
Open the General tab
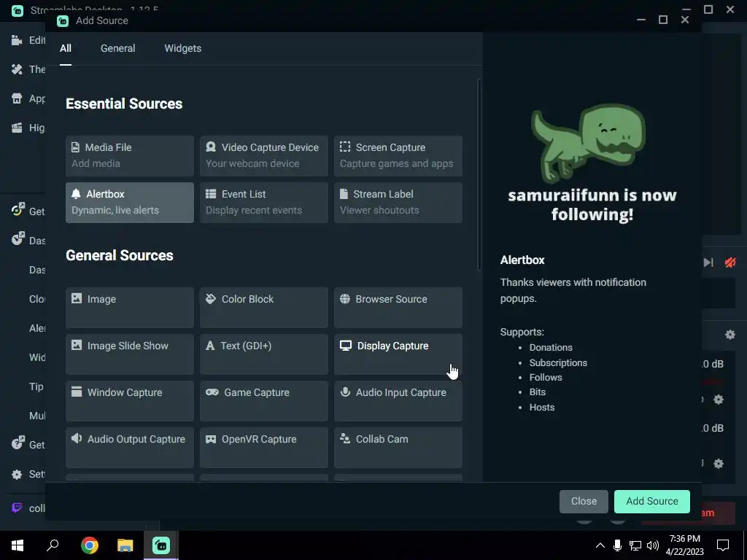tap(117, 48)
